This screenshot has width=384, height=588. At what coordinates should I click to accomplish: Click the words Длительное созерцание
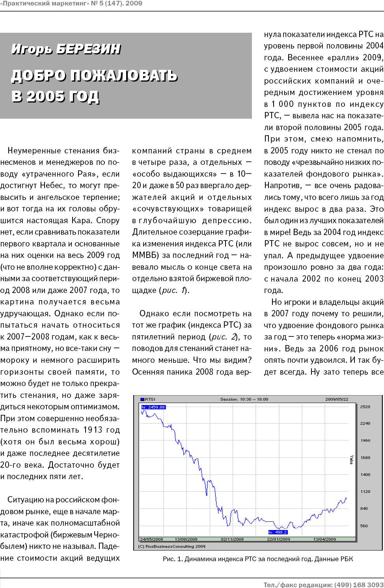(x=178, y=232)
